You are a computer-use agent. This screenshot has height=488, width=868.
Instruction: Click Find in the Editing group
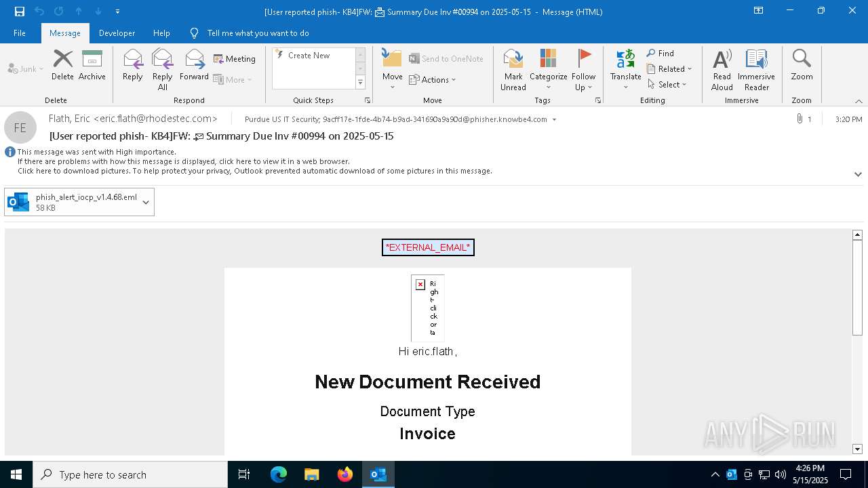pos(660,54)
